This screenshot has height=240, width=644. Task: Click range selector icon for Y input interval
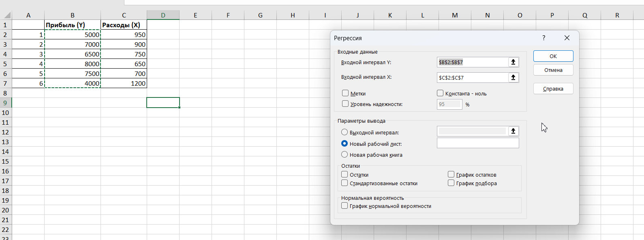[513, 62]
